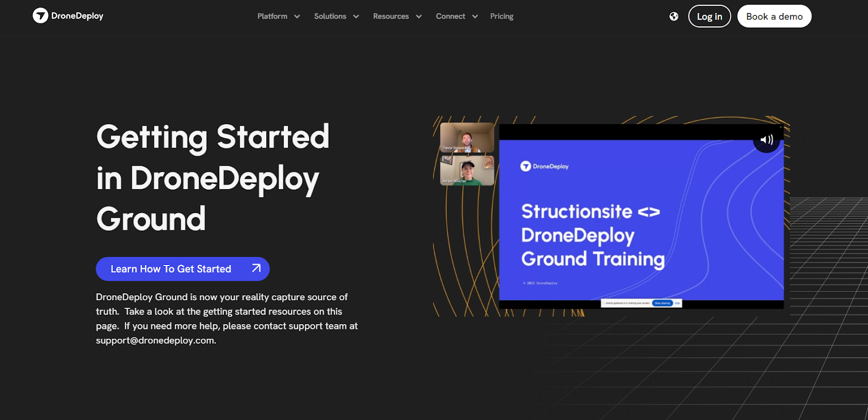Click the DroneDeploy logo icon

40,16
